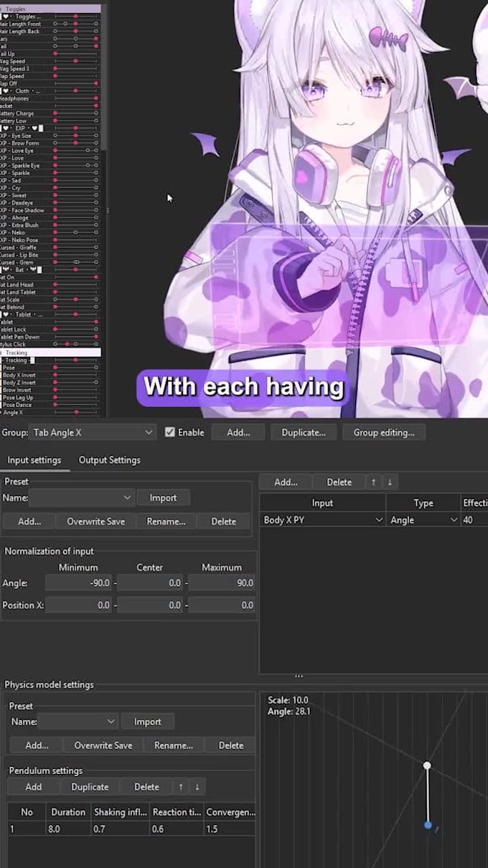Image resolution: width=488 pixels, height=868 pixels.
Task: Click the Effectiveness cell showing 40
Action: pos(474,520)
